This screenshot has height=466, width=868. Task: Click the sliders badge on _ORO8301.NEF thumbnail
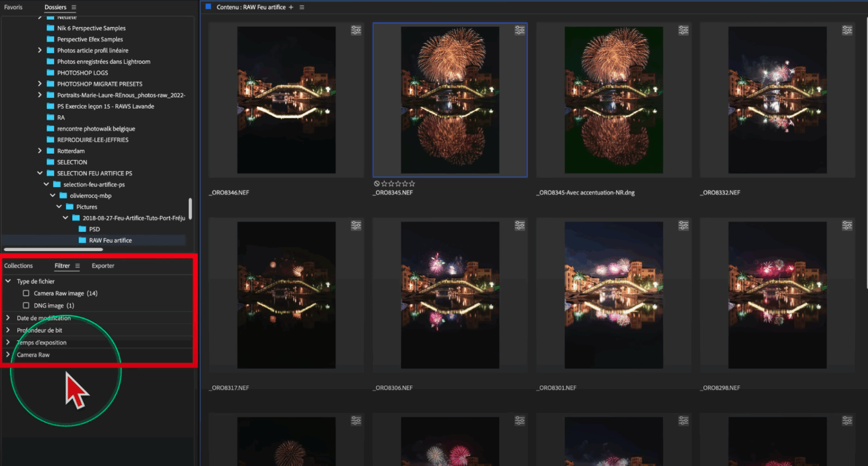click(683, 225)
